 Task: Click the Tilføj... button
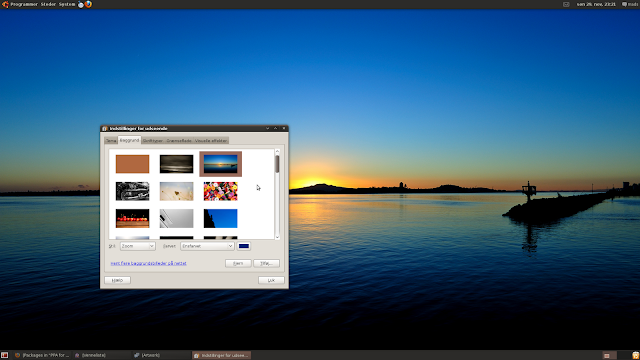pos(266,263)
